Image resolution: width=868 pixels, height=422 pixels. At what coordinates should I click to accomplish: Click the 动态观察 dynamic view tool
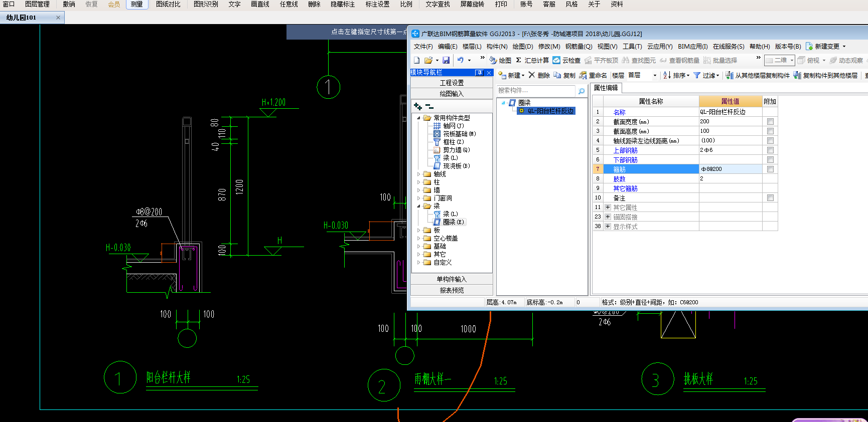pyautogui.click(x=846, y=60)
